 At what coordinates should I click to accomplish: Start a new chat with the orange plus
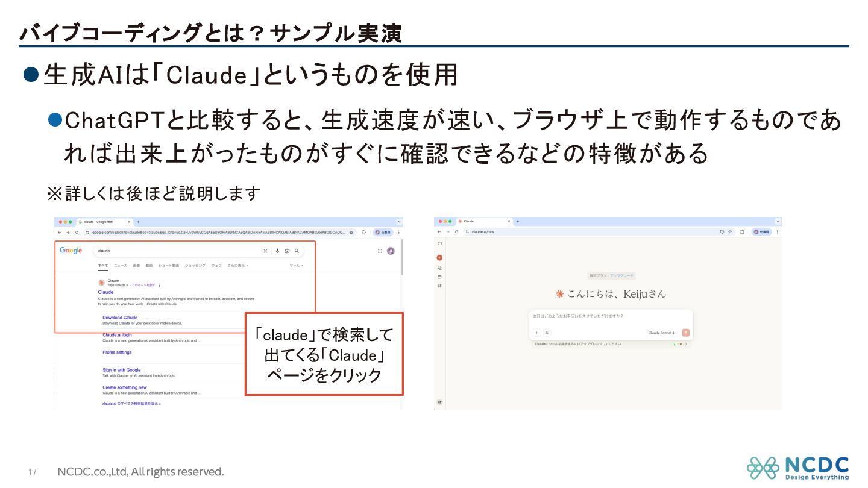pyautogui.click(x=439, y=258)
